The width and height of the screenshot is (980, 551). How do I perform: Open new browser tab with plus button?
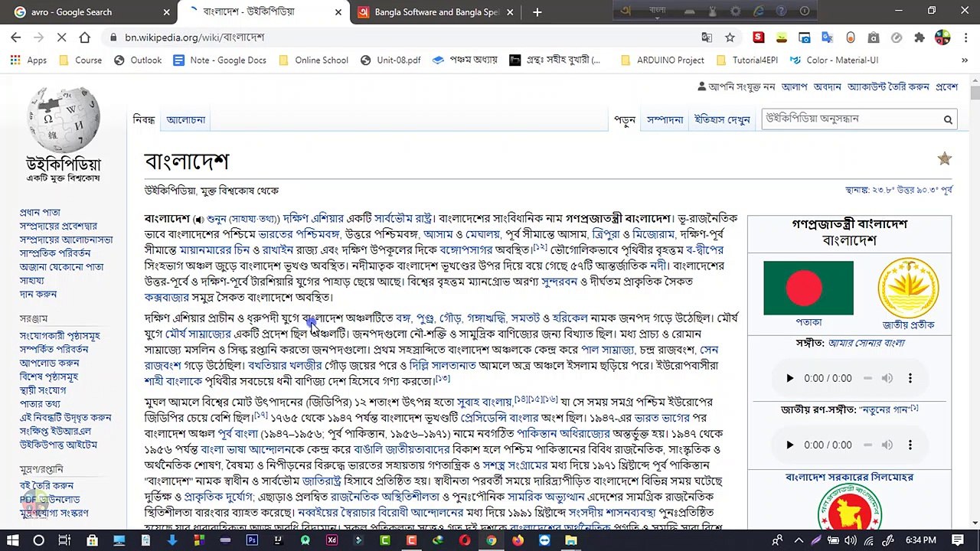(x=537, y=11)
